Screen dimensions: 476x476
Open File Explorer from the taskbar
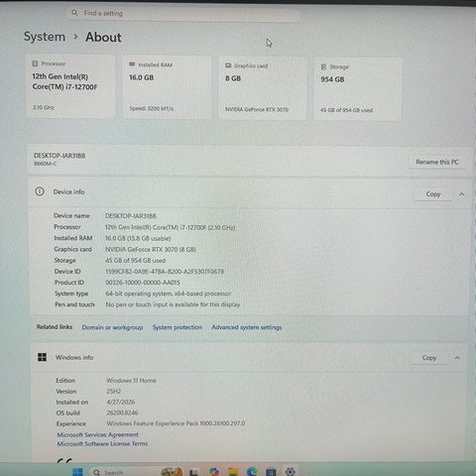point(233,472)
